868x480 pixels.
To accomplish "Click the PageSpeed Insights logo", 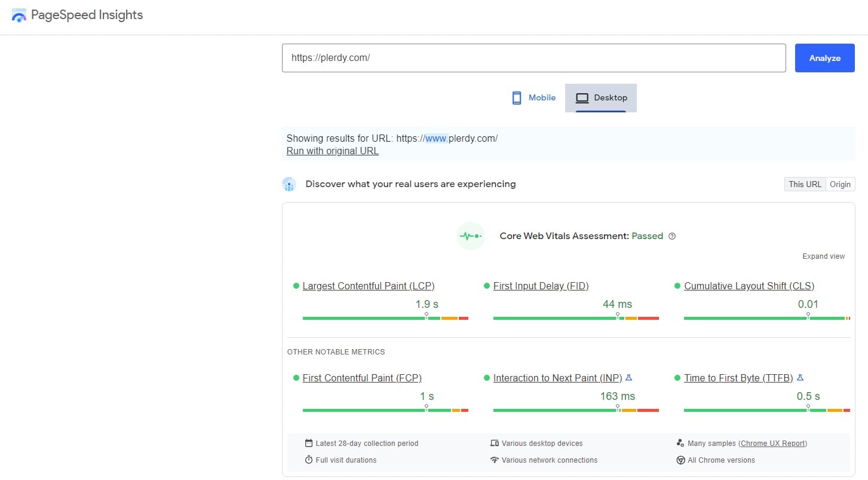I will (19, 15).
